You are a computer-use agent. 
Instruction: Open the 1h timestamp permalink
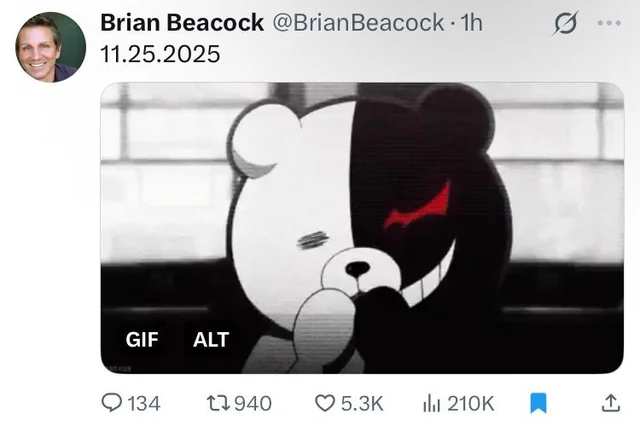[471, 22]
